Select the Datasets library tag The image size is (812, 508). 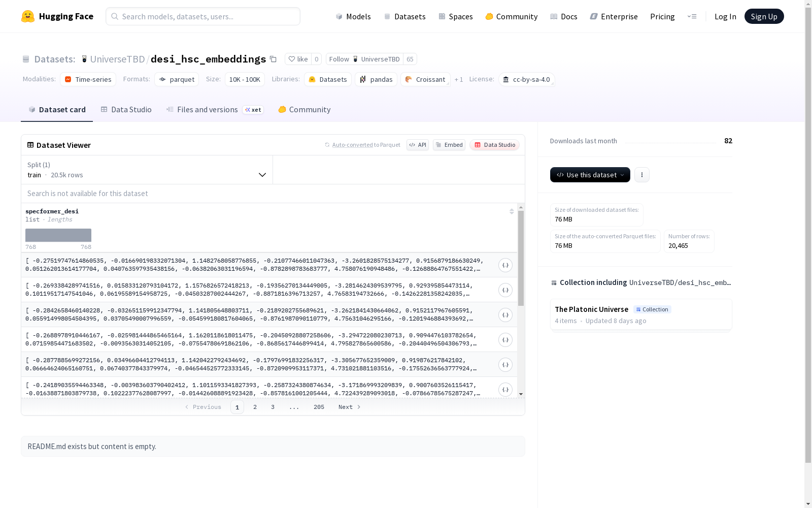(x=328, y=79)
